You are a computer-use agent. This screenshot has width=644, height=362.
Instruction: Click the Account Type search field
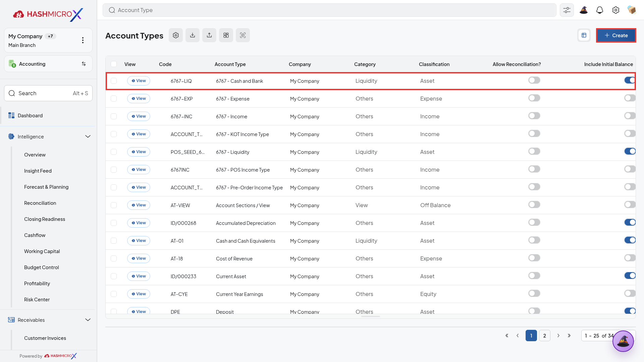tap(329, 10)
